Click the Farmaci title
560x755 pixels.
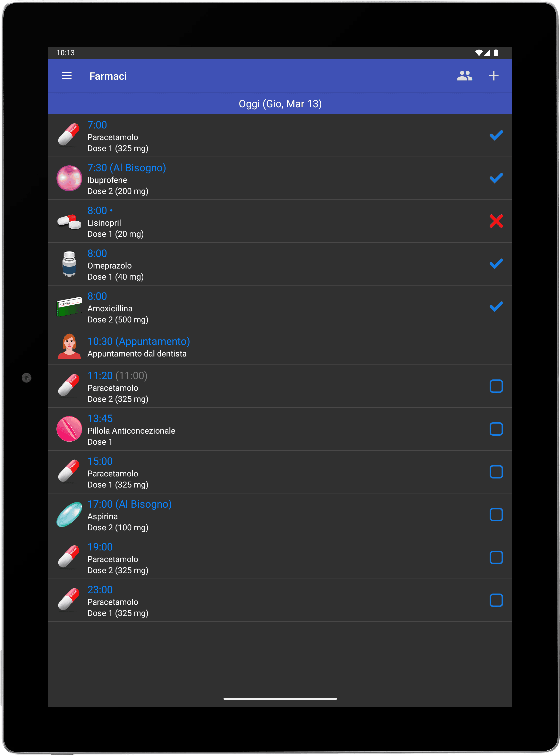[108, 76]
